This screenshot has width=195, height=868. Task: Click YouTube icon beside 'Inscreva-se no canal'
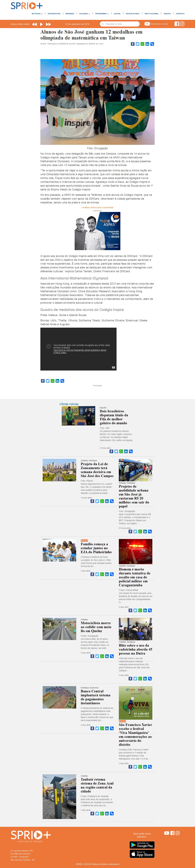coord(147,24)
